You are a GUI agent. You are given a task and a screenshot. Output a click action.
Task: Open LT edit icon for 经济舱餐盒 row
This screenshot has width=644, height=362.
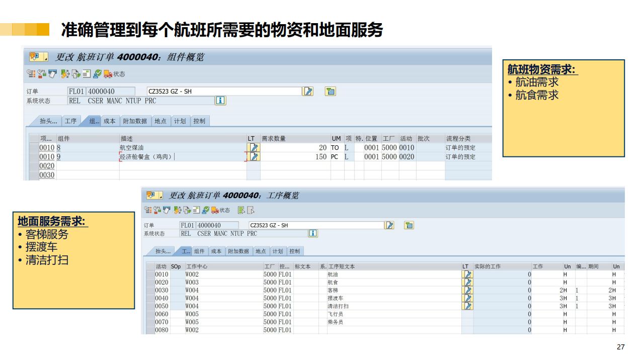254,157
